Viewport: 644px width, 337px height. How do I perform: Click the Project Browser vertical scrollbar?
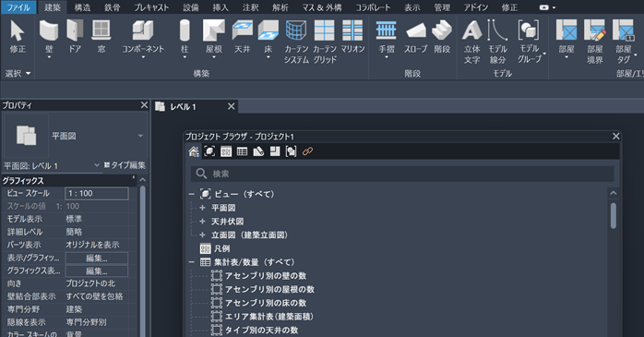click(614, 216)
